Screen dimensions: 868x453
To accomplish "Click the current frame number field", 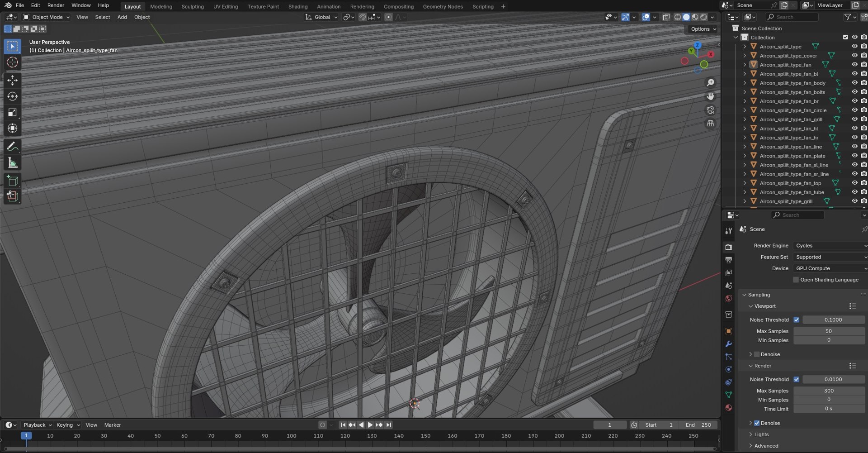I will (x=610, y=425).
